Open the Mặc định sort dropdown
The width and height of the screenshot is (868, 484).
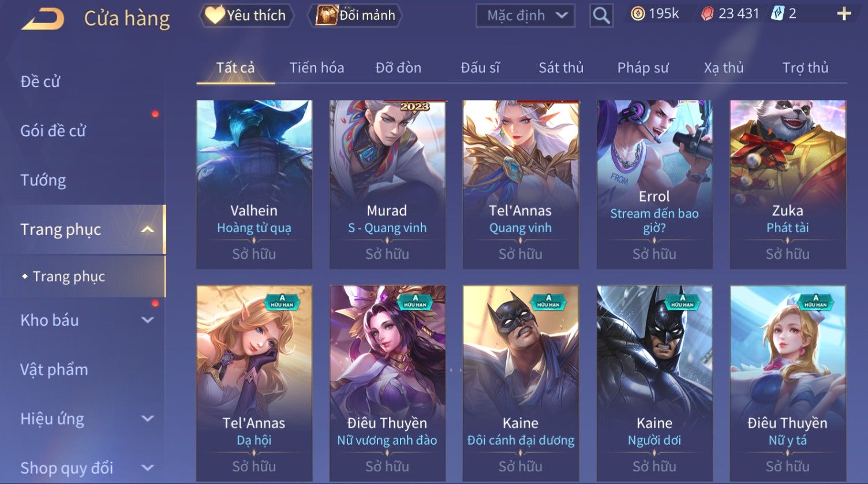(525, 16)
